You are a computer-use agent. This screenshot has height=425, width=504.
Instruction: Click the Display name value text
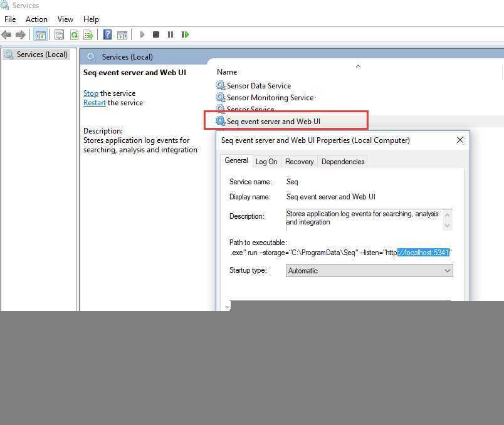pos(331,196)
